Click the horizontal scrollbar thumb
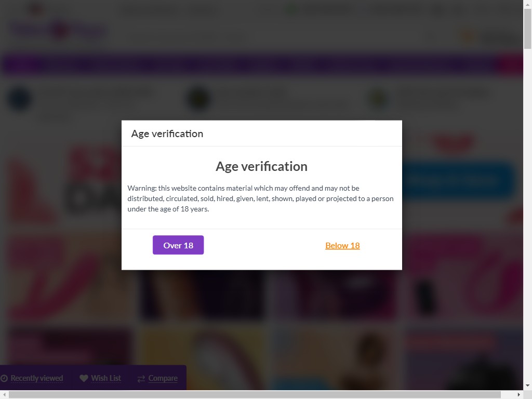The width and height of the screenshot is (532, 399). tap(255, 395)
